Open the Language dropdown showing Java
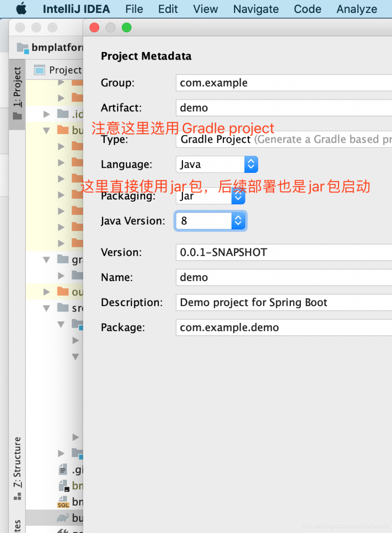 point(217,164)
